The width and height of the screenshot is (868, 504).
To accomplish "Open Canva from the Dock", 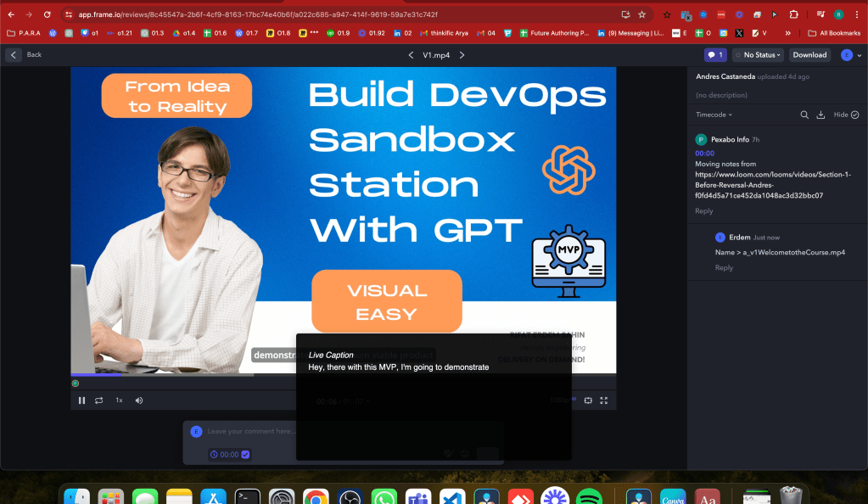I will coord(673,497).
